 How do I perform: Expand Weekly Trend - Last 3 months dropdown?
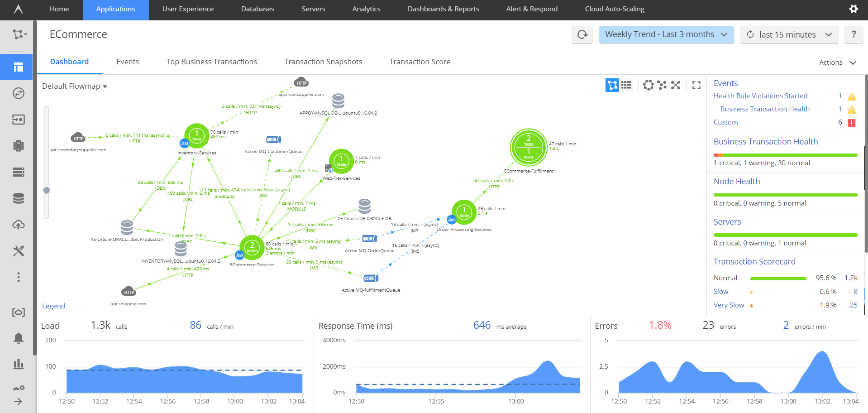tap(666, 34)
